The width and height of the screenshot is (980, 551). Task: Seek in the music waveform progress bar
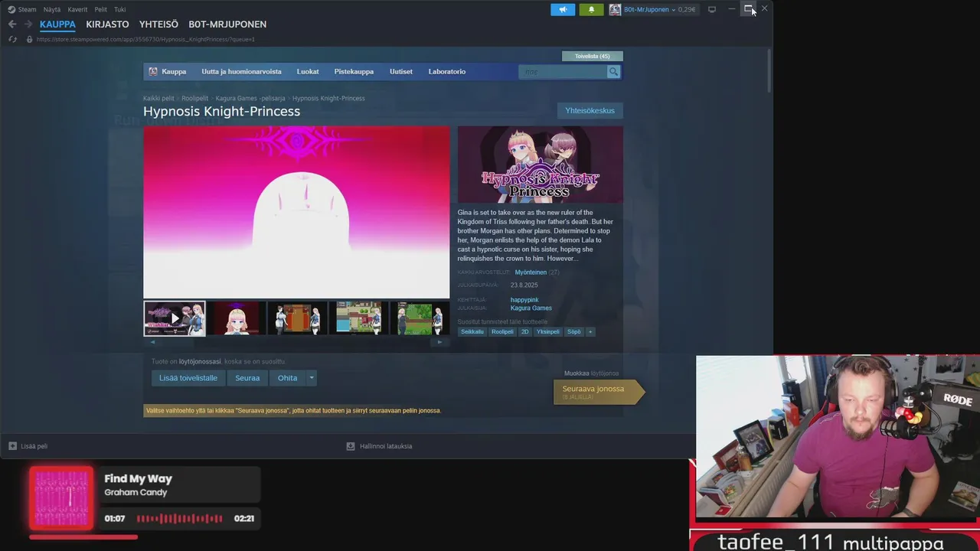tap(180, 519)
